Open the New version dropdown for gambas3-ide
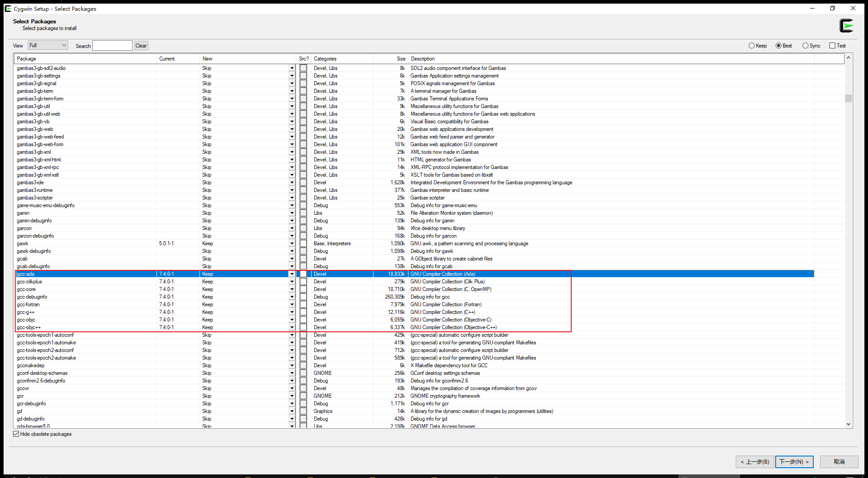This screenshot has height=478, width=868. (x=292, y=183)
